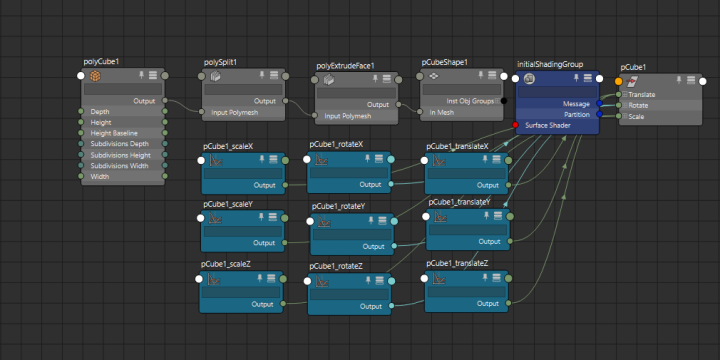Image resolution: width=720 pixels, height=360 pixels.
Task: Click the pCube1_rotateY anim curve icon
Action: pyautogui.click(x=325, y=221)
